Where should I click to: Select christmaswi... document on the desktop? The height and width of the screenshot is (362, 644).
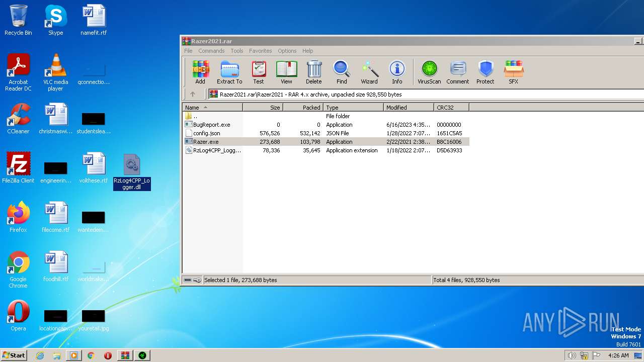(x=55, y=119)
